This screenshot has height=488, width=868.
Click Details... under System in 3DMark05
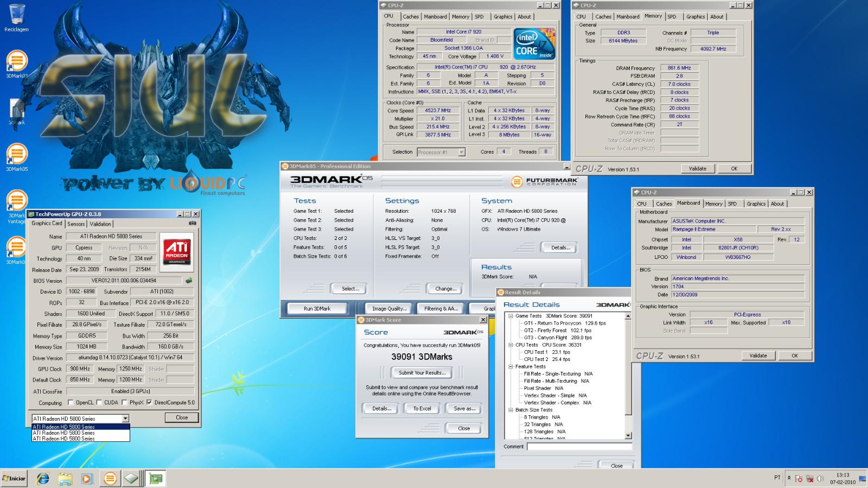[560, 248]
